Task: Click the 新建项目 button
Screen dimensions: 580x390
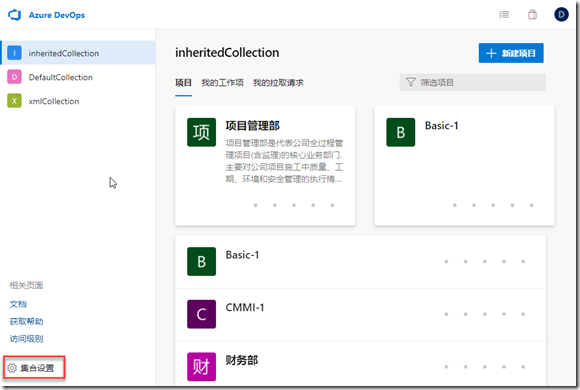Action: [x=511, y=53]
